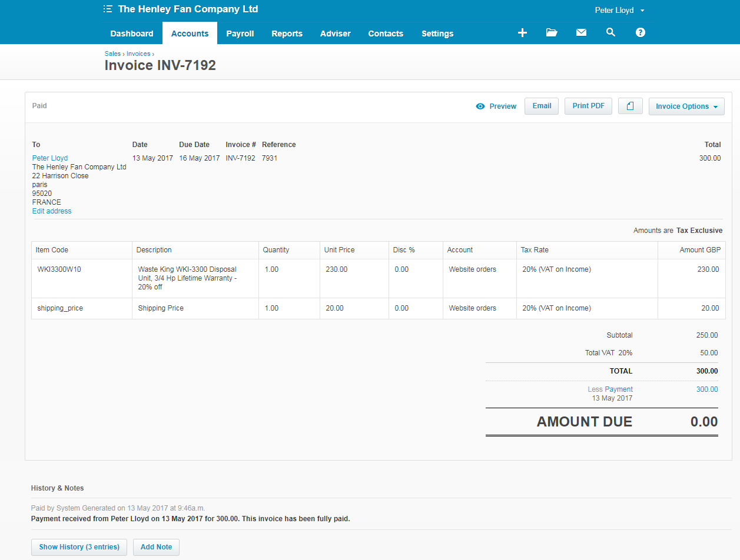Open the help question mark icon
The image size is (740, 560).
641,33
